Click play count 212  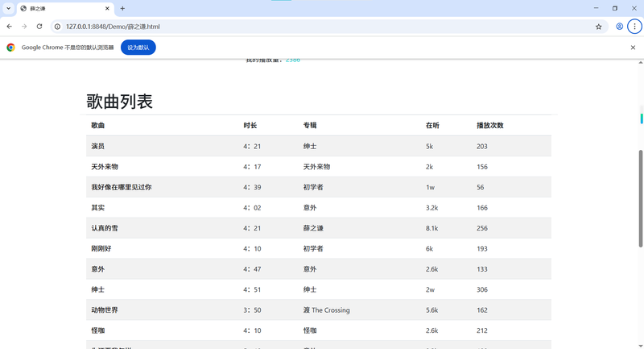[x=482, y=330]
